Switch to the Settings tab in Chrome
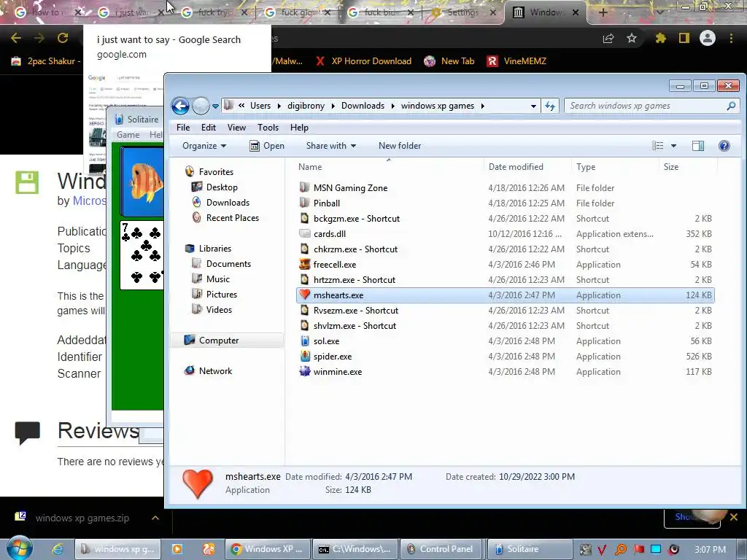Viewport: 747px width, 560px height. pyautogui.click(x=462, y=12)
